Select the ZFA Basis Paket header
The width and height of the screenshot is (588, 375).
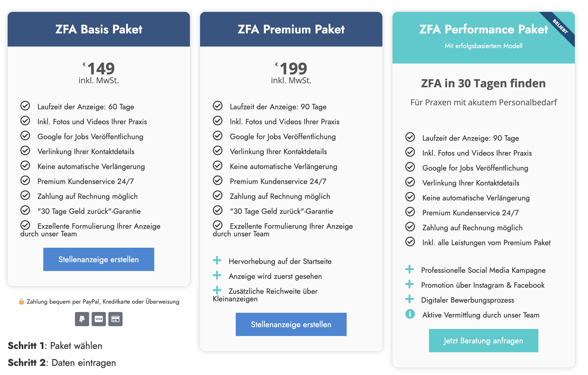coord(99,29)
